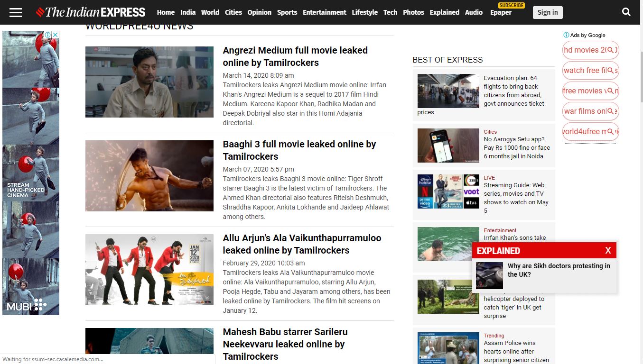Viewport: 643px width, 364px height.
Task: Open the Epaper link
Action: [501, 13]
